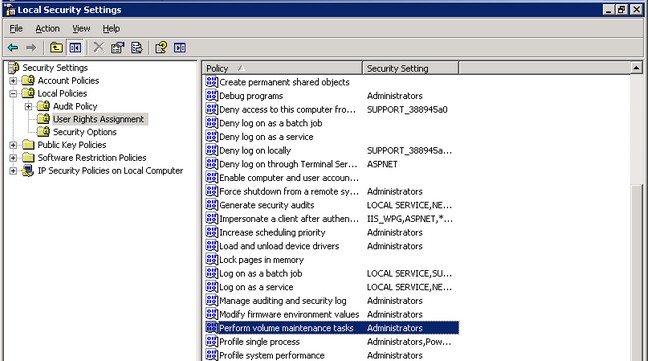Image resolution: width=648 pixels, height=361 pixels.
Task: Collapse the Local Policies node
Action: point(13,93)
